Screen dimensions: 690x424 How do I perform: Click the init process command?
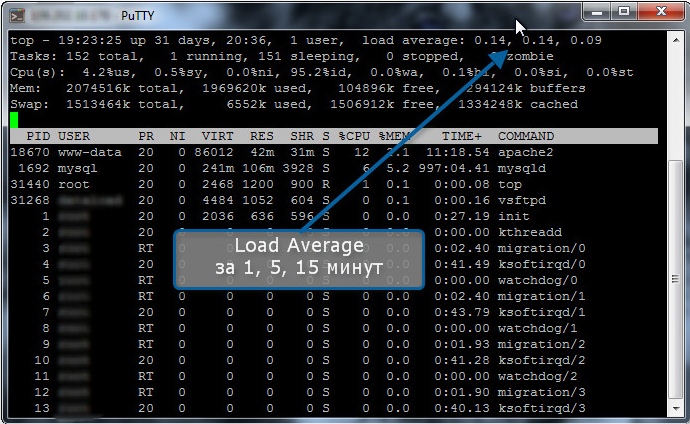click(x=514, y=216)
